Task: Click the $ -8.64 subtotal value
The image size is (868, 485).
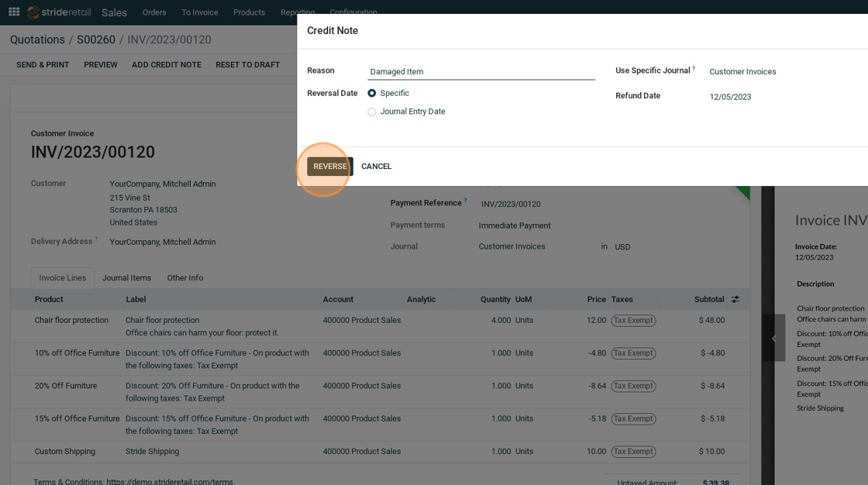Action: click(x=712, y=386)
